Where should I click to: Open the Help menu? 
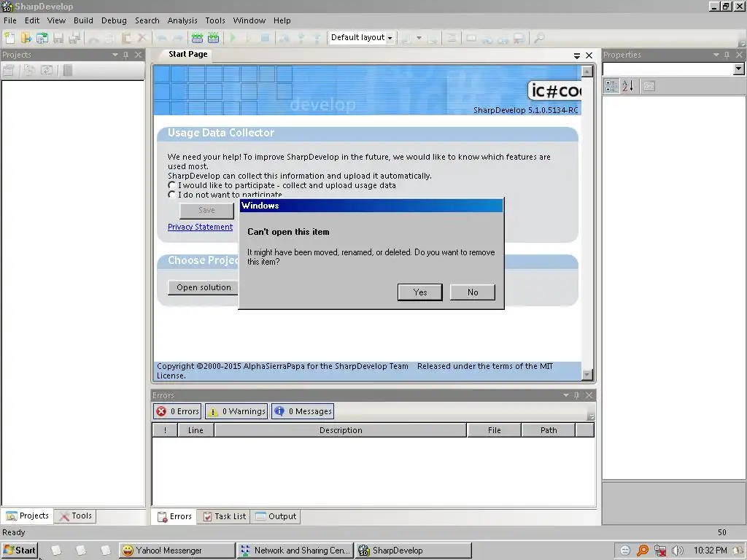coord(282,20)
